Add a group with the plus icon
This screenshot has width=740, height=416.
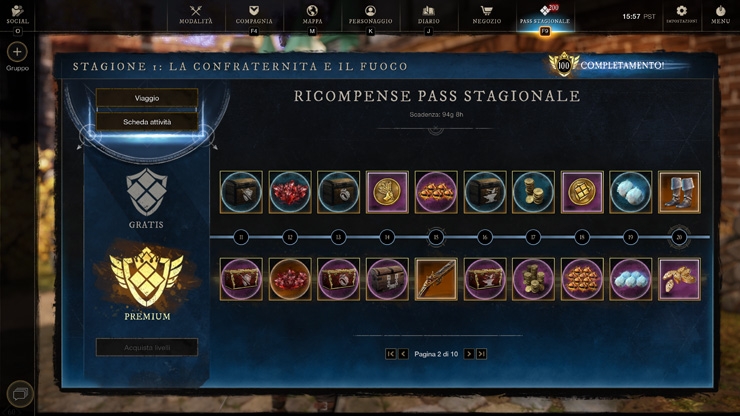tap(17, 52)
